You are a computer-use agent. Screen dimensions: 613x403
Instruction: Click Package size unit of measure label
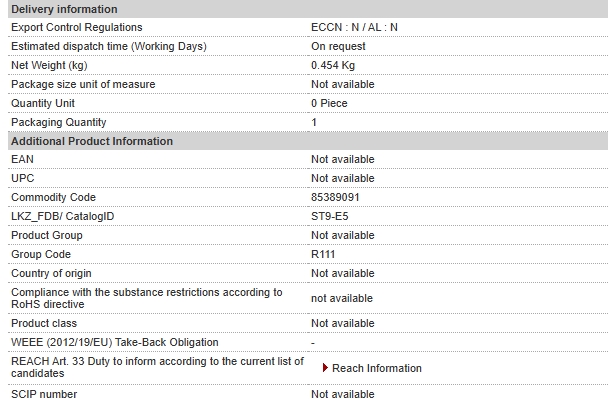83,84
